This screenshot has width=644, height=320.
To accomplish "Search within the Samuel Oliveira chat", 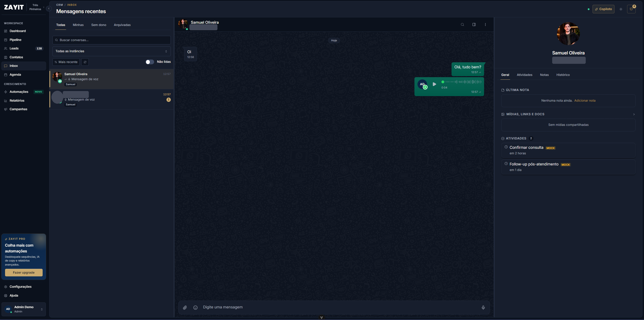I will (462, 24).
